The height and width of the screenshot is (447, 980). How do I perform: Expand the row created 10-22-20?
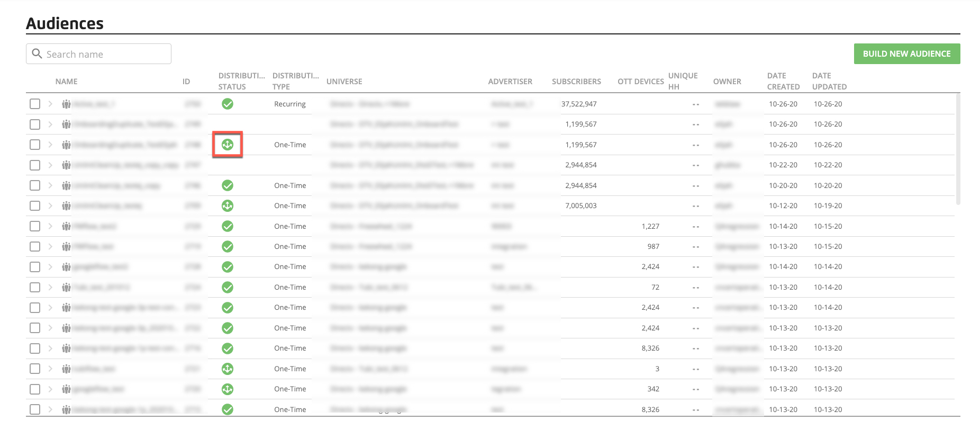click(x=50, y=165)
